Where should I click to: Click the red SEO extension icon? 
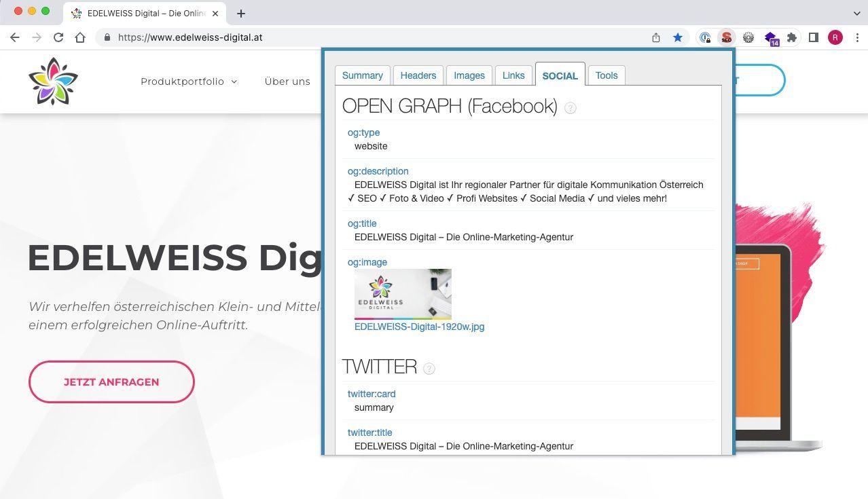[727, 38]
